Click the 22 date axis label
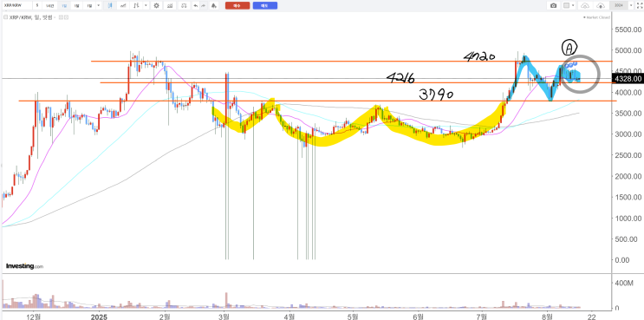This screenshot has height=320, width=644. [x=592, y=317]
